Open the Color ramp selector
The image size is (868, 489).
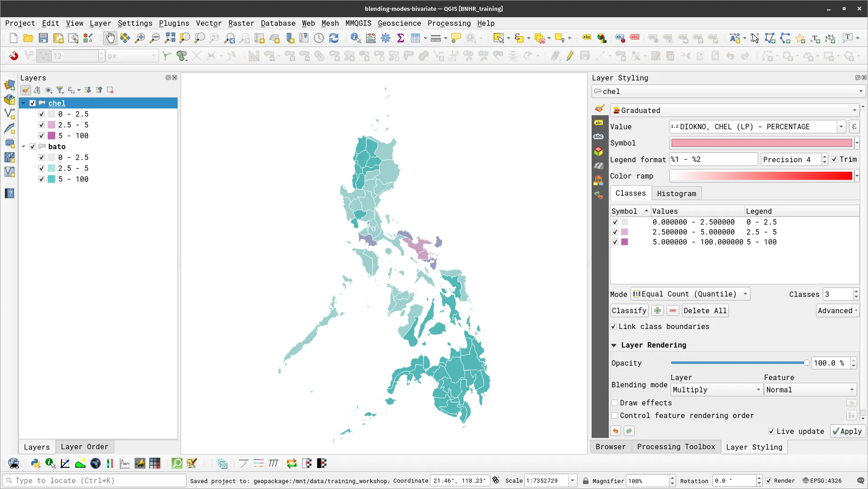click(x=857, y=176)
